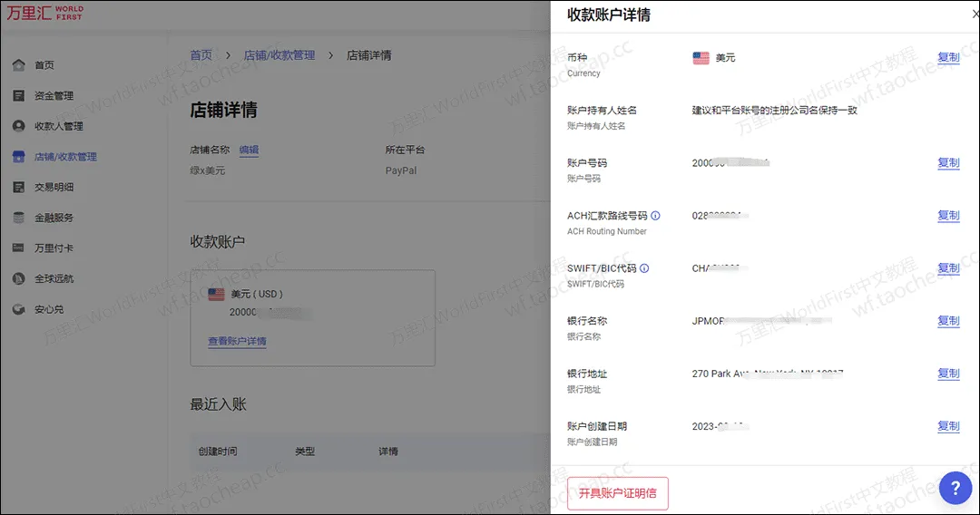The image size is (980, 515).
Task: Click 店铺/收款管理 breadcrumb link
Action: click(279, 55)
